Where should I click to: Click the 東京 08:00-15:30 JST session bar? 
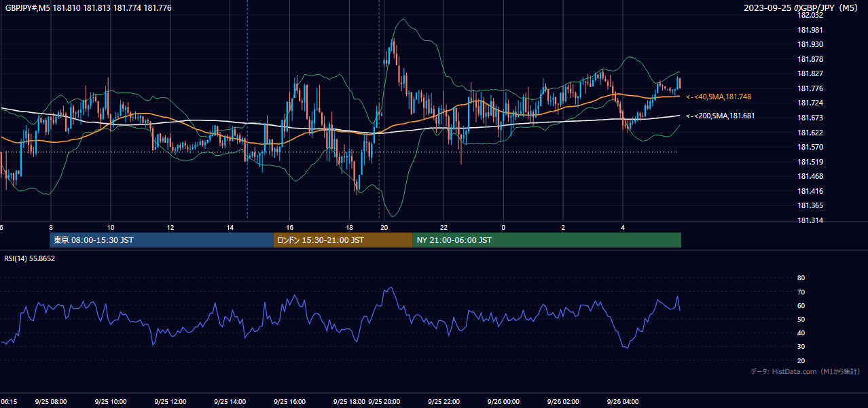pos(162,240)
